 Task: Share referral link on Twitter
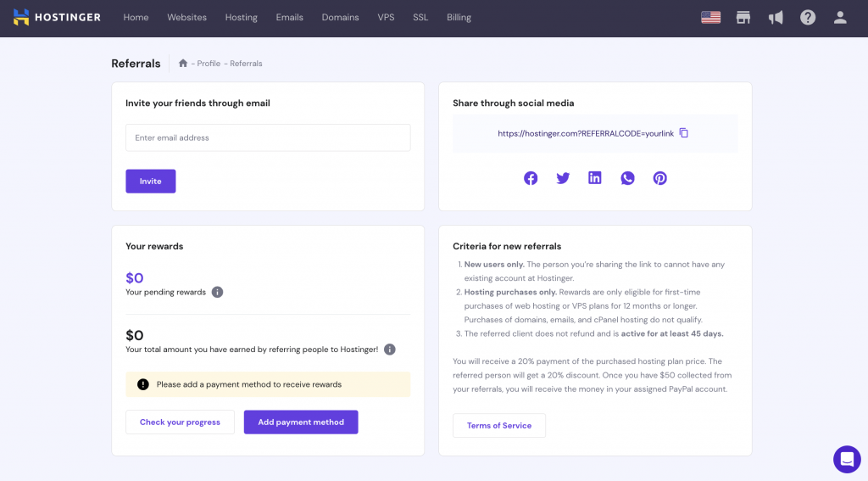point(563,178)
